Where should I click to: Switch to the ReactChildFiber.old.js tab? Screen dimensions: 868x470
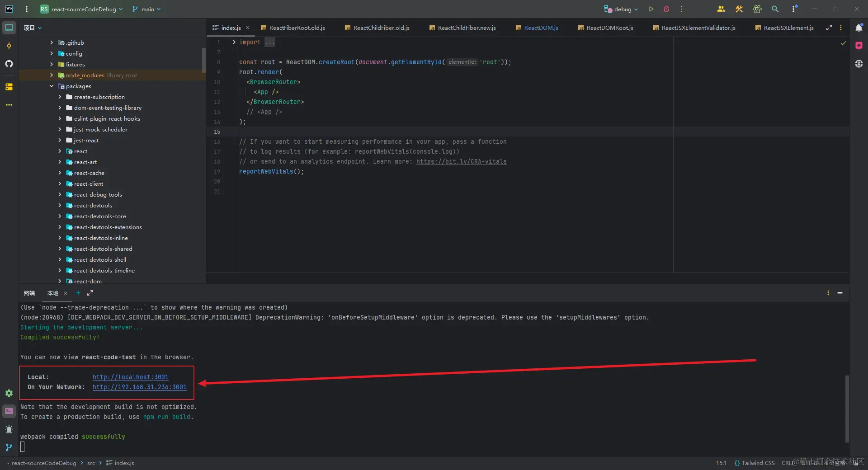click(377, 28)
